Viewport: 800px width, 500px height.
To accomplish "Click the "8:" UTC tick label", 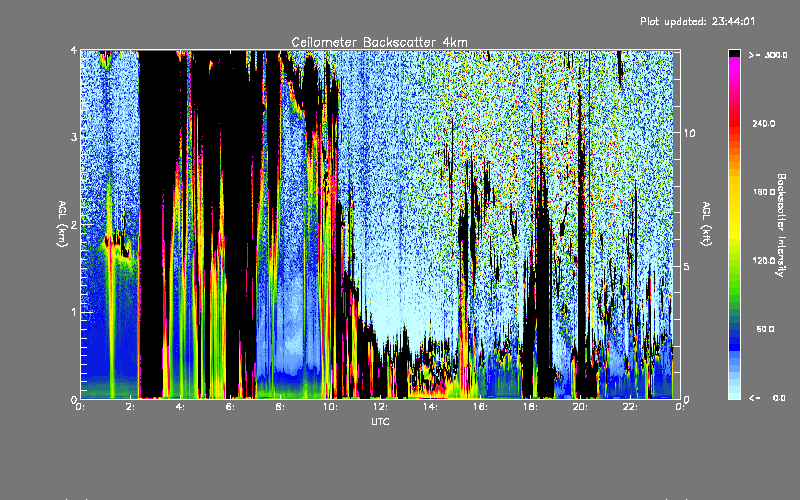I will (281, 407).
